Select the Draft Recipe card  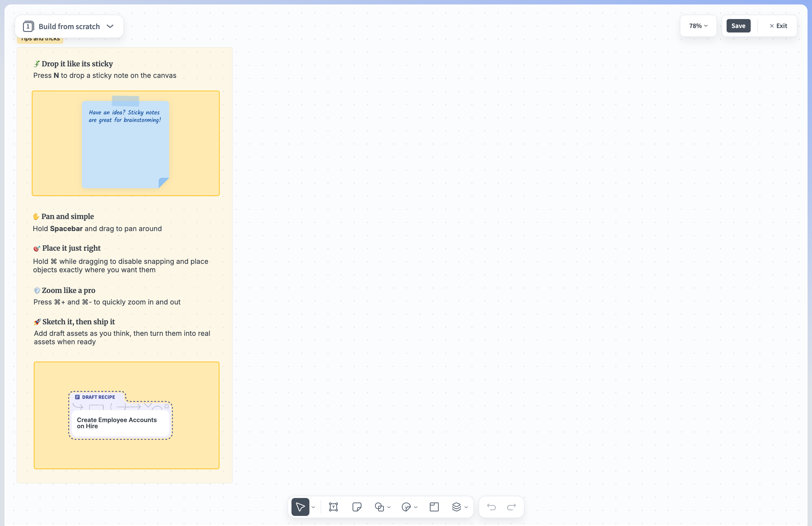(120, 415)
